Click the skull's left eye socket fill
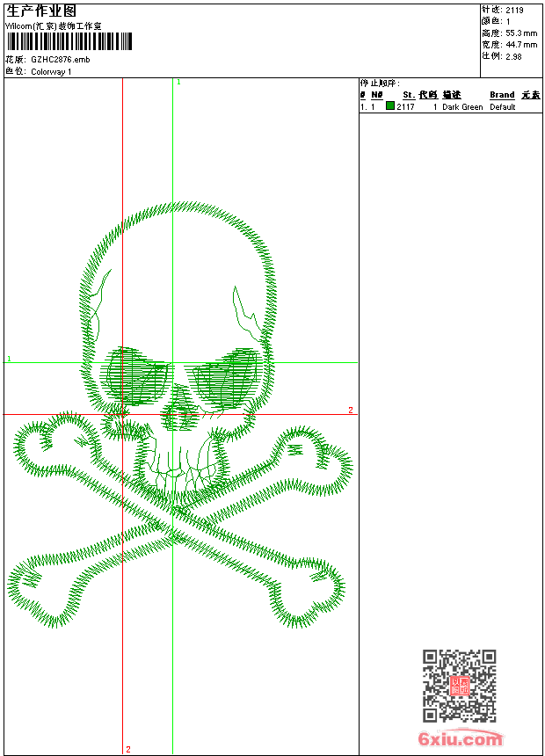The width and height of the screenshot is (545, 756). (134, 376)
